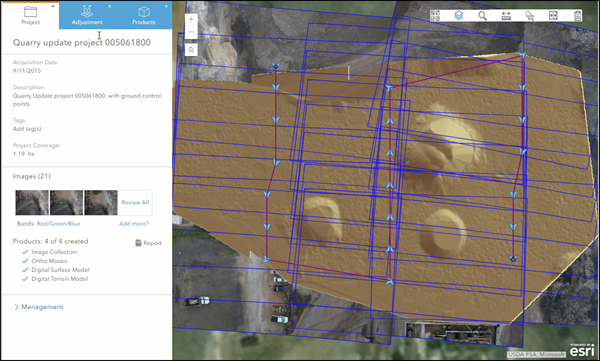The height and width of the screenshot is (361, 600).
Task: Click Add tag(s) field
Action: (27, 129)
